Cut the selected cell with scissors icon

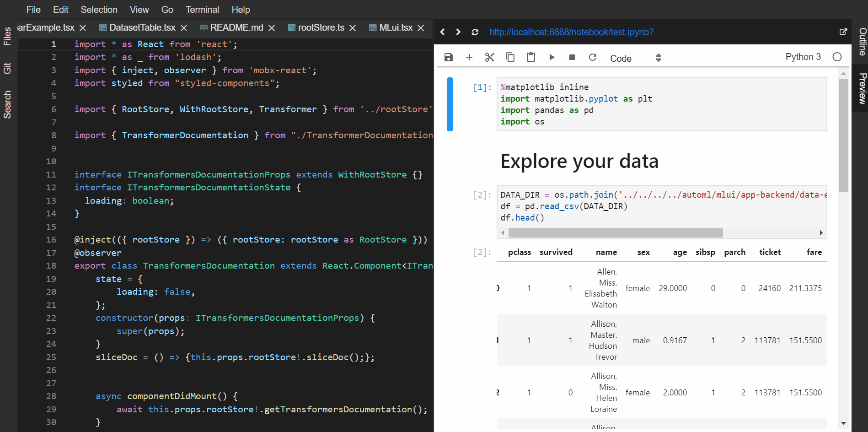click(x=489, y=57)
